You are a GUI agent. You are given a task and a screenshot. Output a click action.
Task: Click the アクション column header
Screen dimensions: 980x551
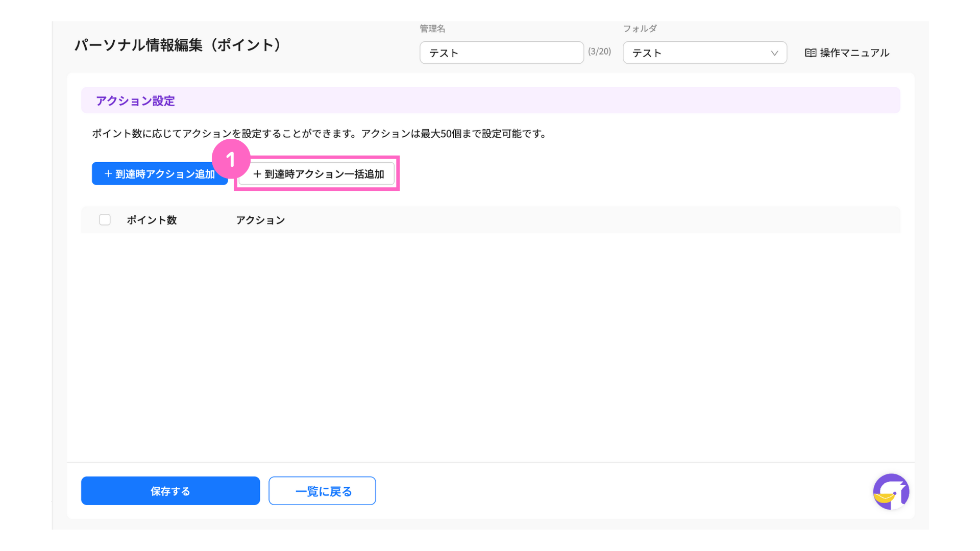[x=260, y=220]
